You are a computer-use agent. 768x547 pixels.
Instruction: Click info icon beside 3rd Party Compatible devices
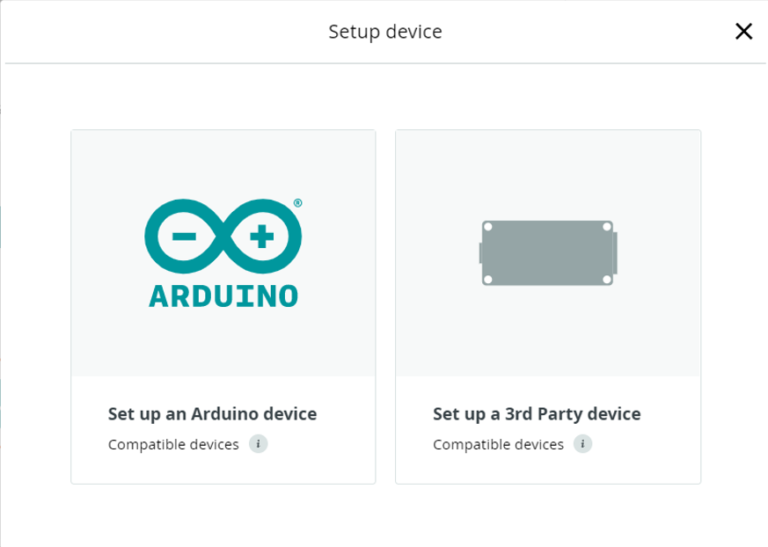(583, 444)
